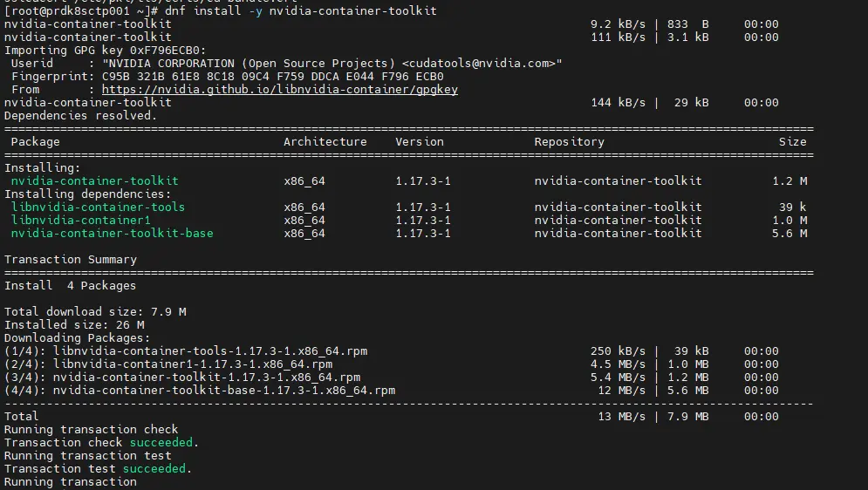Click 'Install 4 Packages' line

coord(70,286)
